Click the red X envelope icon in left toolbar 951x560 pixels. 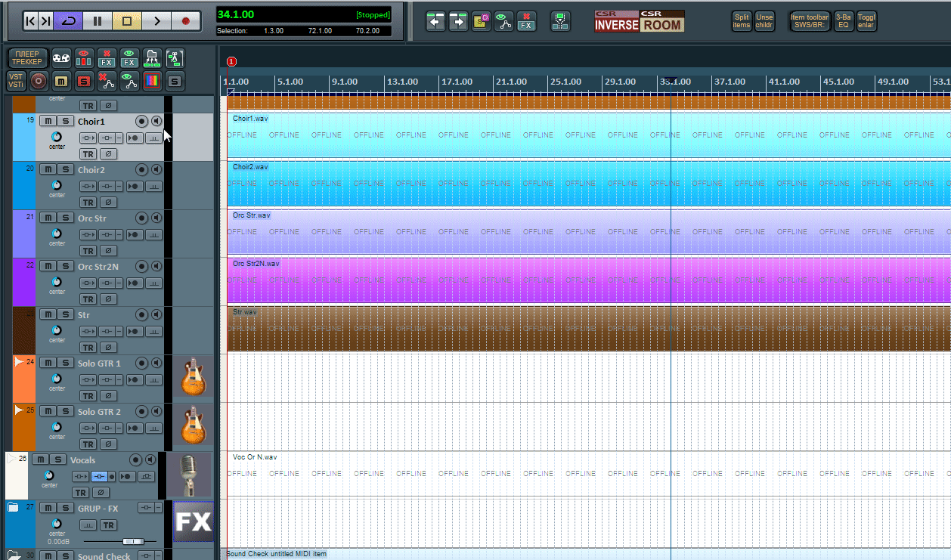(107, 80)
